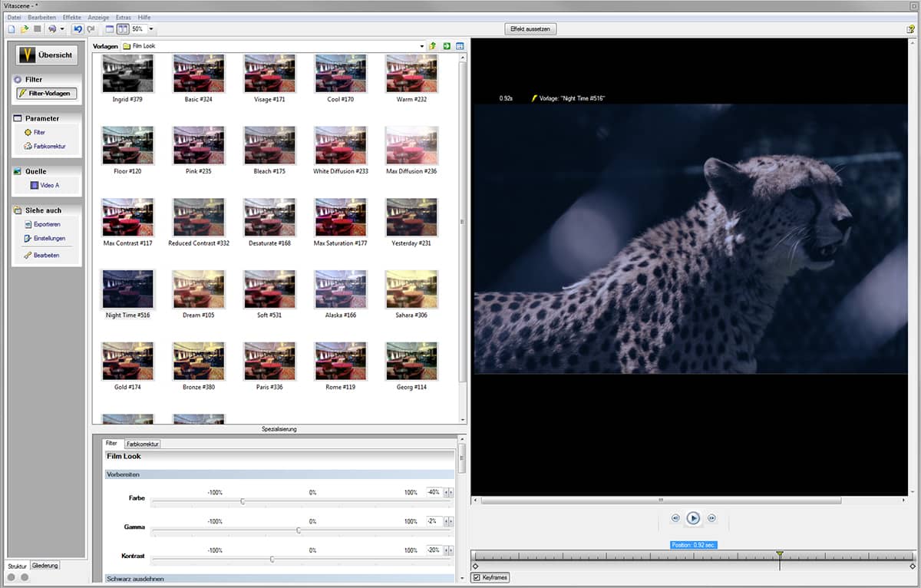
Task: Click the help icon in top-right corner
Action: pos(910,29)
